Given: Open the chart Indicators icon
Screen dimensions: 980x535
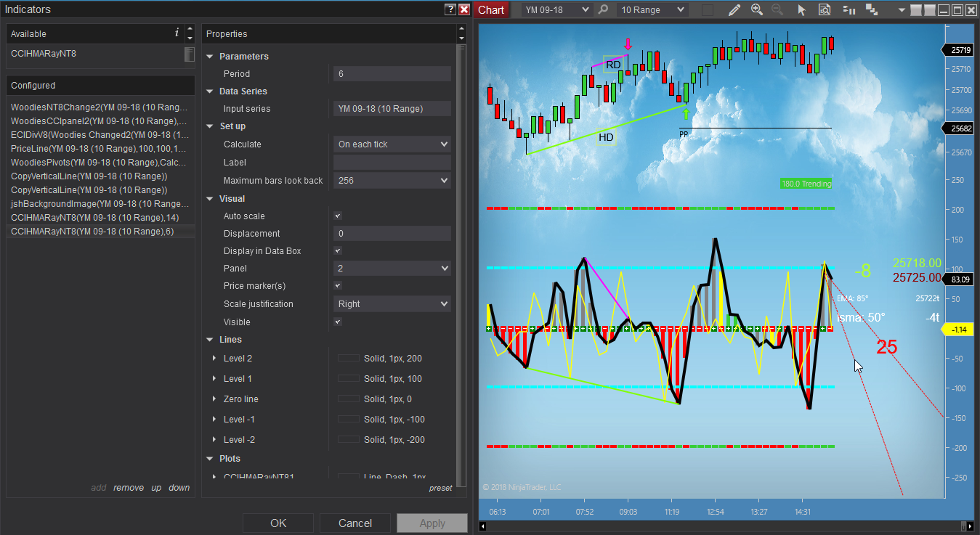Looking at the screenshot, I should coord(872,9).
